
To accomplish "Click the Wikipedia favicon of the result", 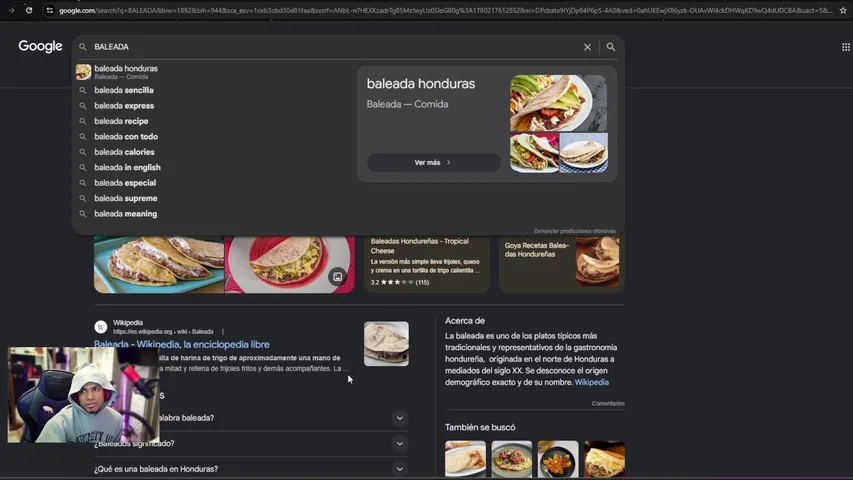I will click(x=101, y=327).
